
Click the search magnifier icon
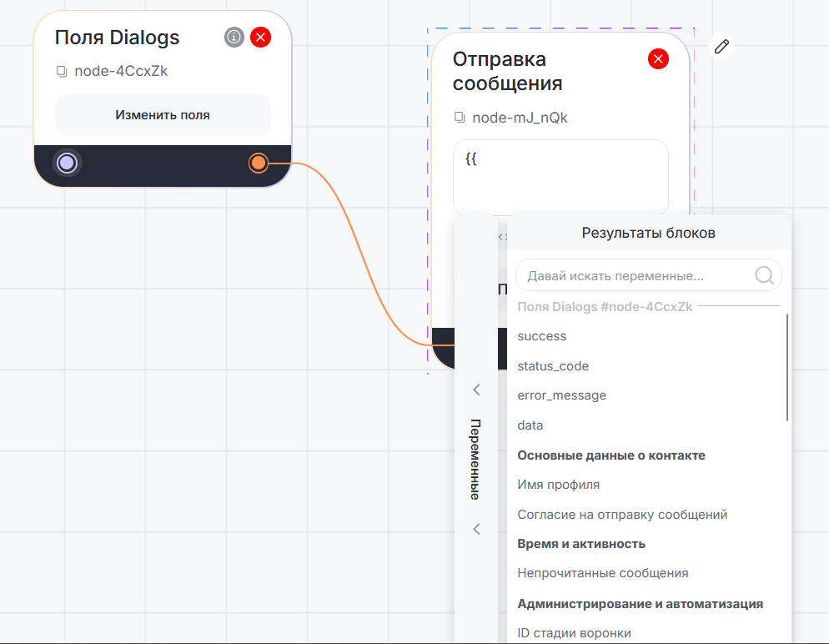coord(764,275)
